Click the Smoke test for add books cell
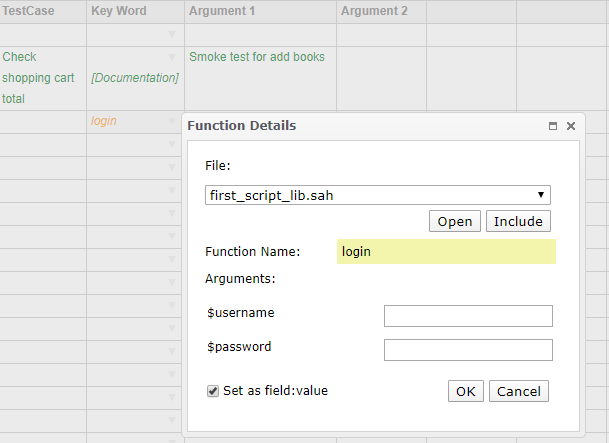Image resolution: width=609 pixels, height=443 pixels. [257, 57]
